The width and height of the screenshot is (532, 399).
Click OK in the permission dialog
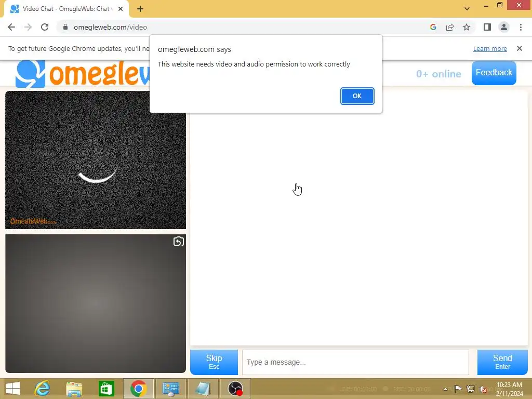click(x=357, y=96)
